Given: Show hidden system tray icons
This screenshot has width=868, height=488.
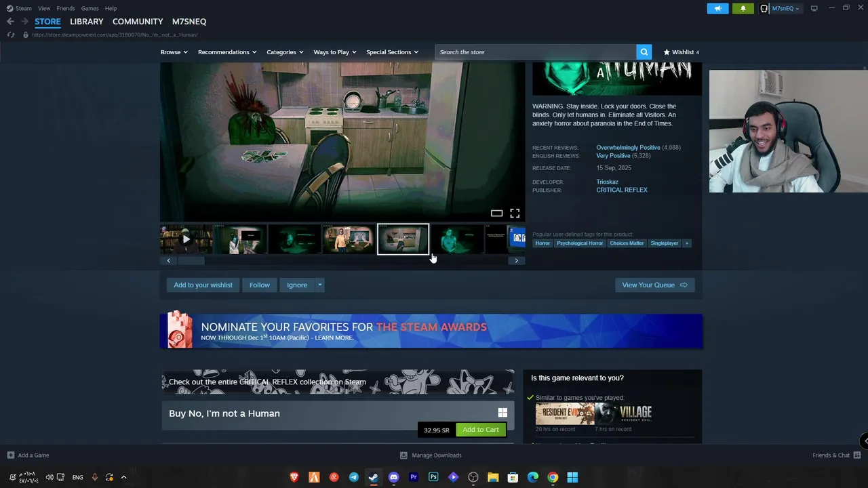Looking at the screenshot, I should coord(123,477).
